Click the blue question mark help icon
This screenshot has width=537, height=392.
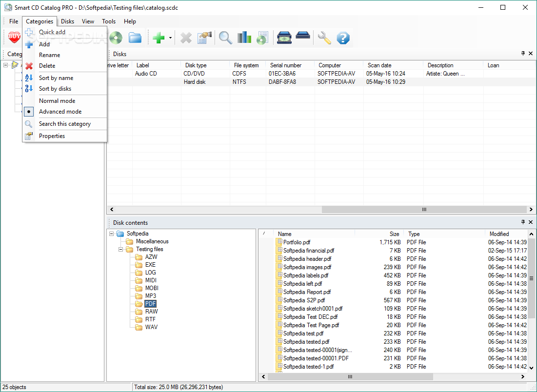(x=343, y=38)
